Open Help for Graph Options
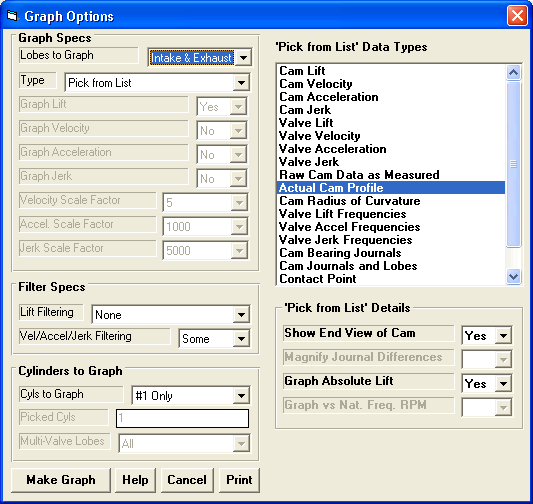 tap(135, 480)
